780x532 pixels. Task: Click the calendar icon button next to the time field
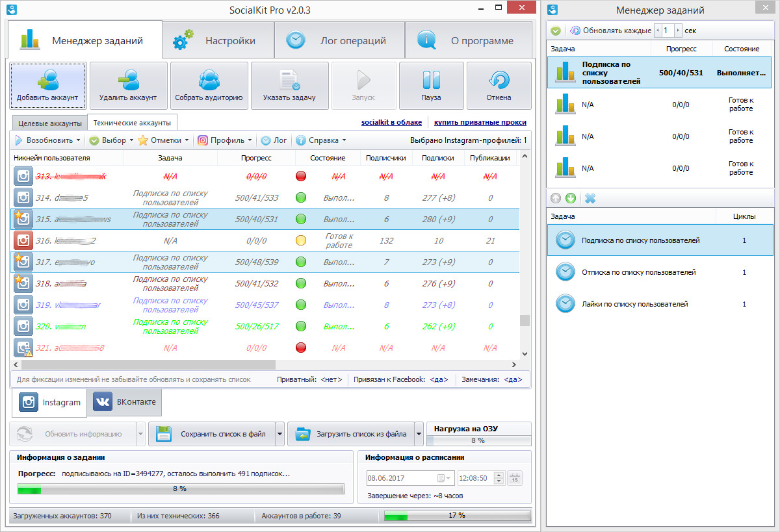click(515, 478)
